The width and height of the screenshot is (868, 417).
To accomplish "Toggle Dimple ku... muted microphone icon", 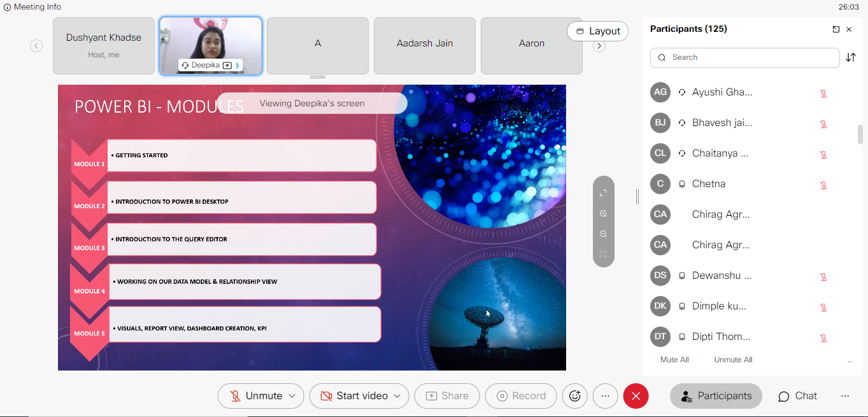I will [823, 307].
